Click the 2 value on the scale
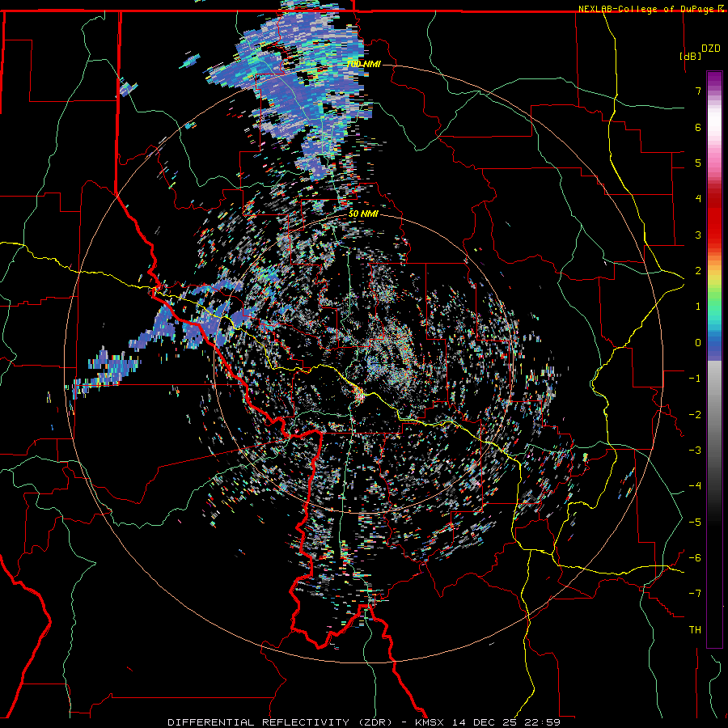 [x=698, y=271]
